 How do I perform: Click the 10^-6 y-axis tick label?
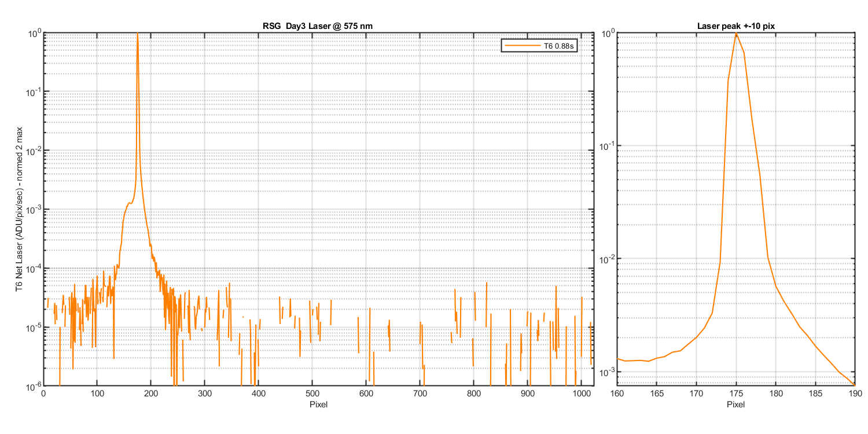point(33,385)
